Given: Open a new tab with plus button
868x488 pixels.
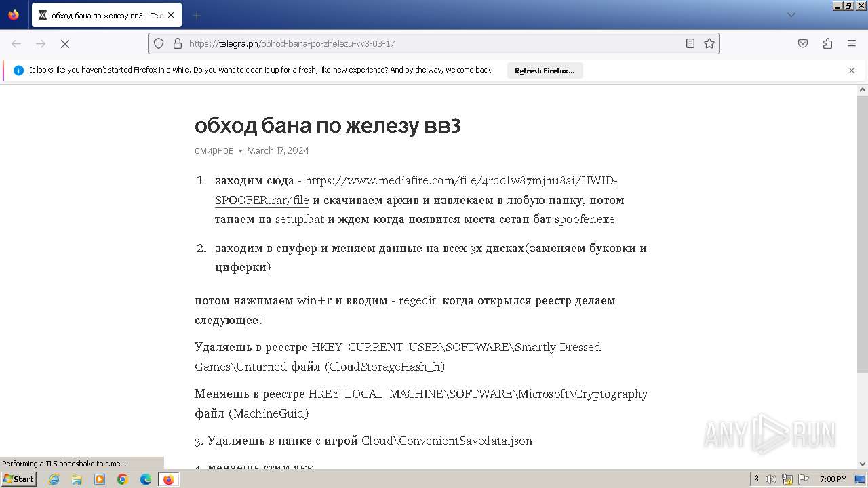Looking at the screenshot, I should (x=196, y=15).
